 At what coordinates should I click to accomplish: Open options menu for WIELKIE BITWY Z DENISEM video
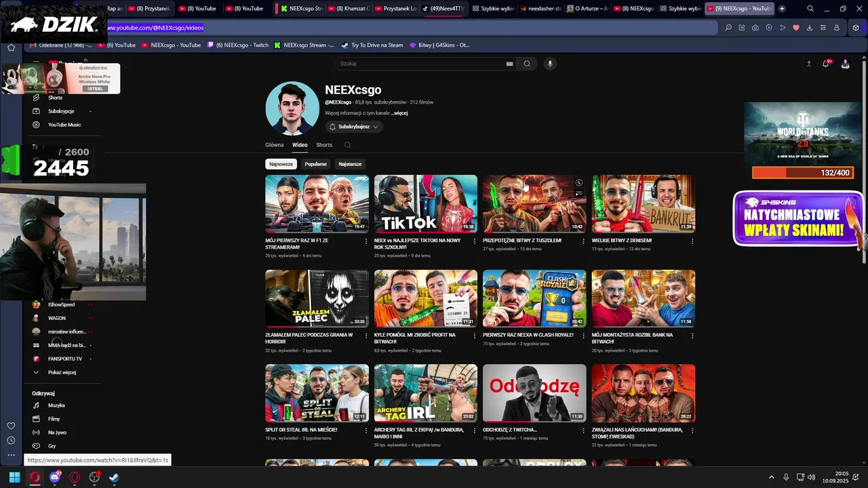[692, 241]
